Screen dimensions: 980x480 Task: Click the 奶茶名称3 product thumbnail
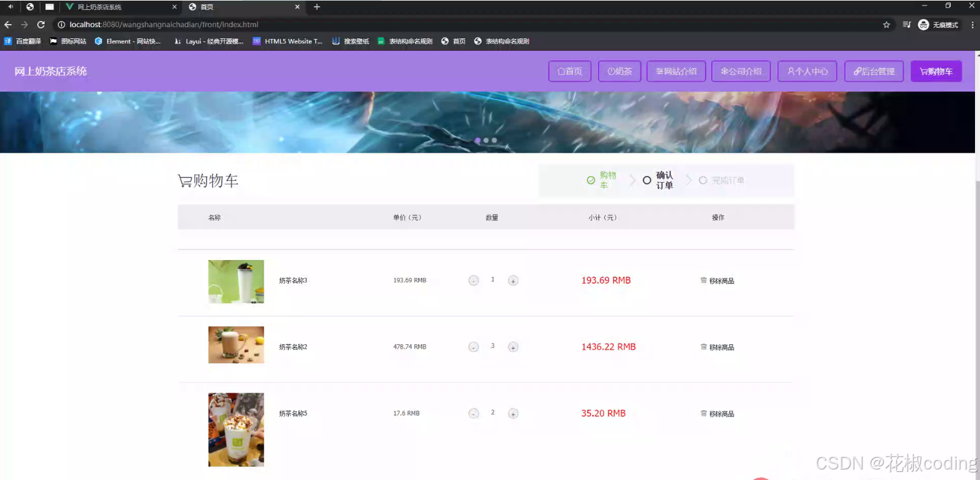tap(236, 281)
